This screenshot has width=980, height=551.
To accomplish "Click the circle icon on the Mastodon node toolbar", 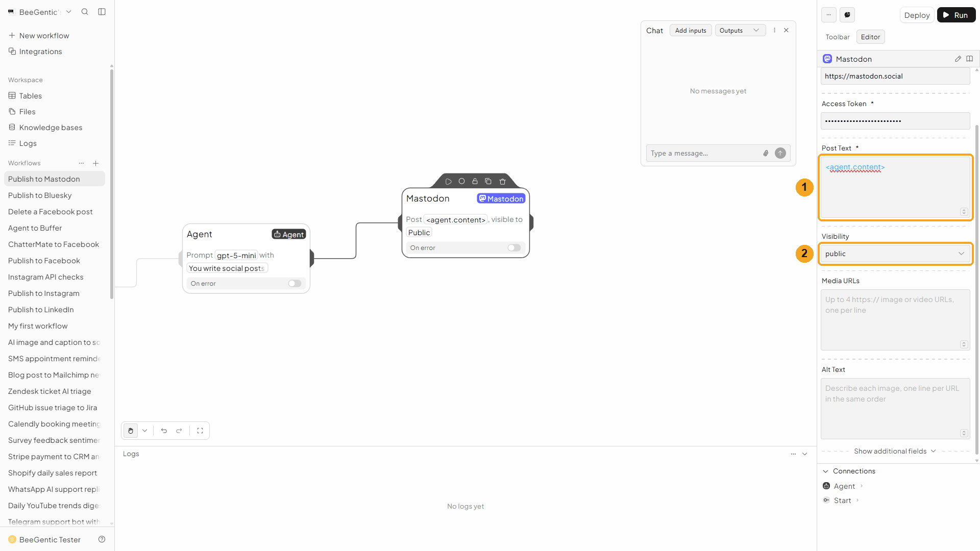I will pos(461,181).
